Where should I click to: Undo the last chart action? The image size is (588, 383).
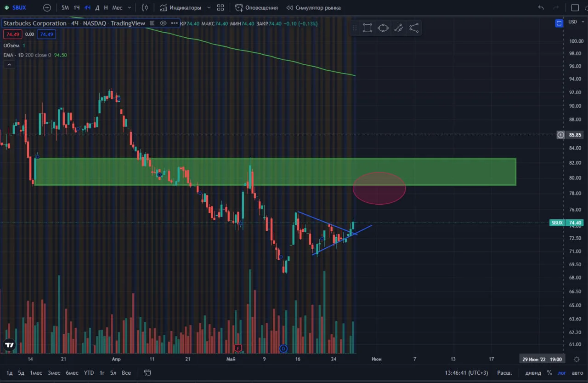click(x=541, y=8)
